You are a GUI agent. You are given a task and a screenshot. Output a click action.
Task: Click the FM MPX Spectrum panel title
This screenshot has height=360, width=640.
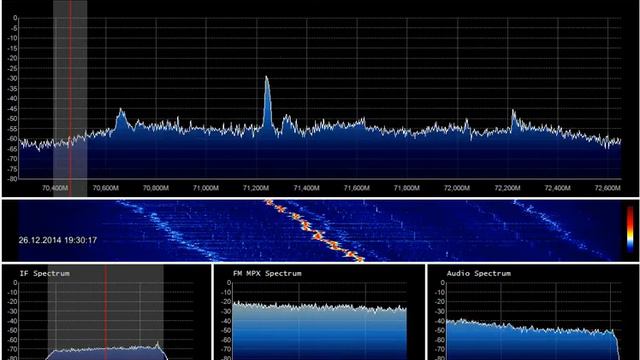pyautogui.click(x=267, y=273)
